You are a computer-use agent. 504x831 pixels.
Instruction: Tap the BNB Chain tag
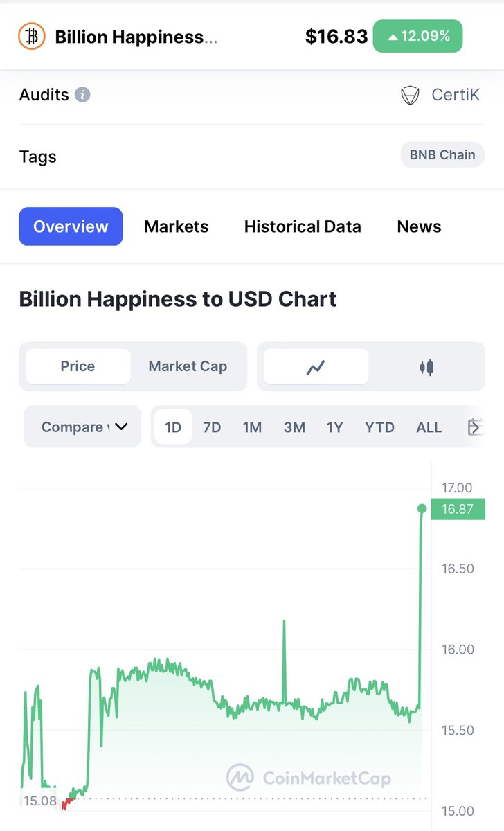tap(442, 155)
